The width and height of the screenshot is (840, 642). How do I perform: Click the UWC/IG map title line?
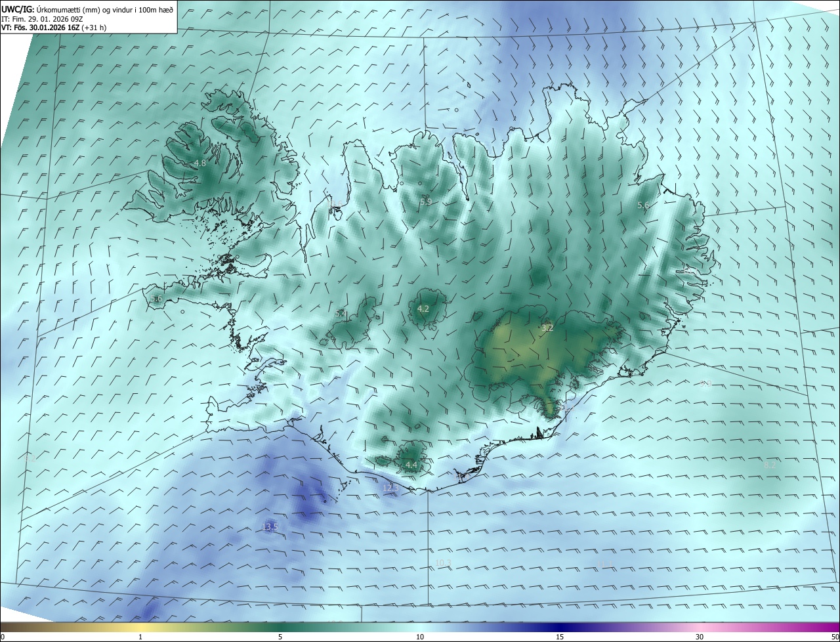click(x=87, y=10)
